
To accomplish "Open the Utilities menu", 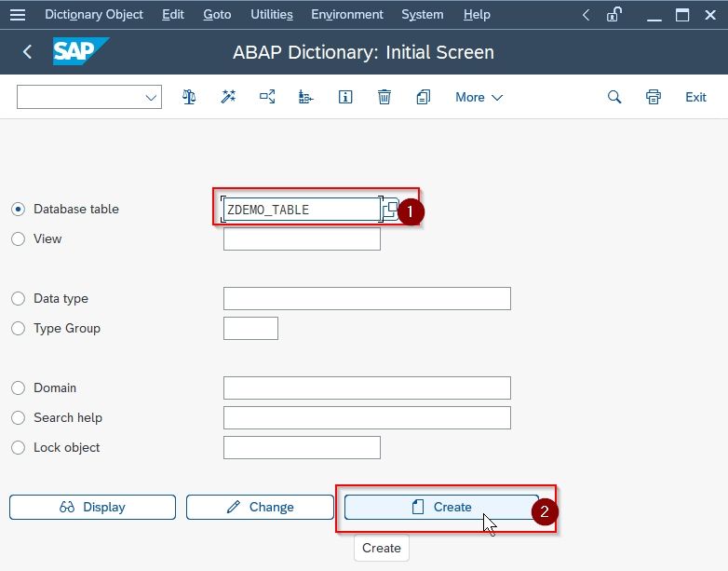I will pyautogui.click(x=272, y=15).
